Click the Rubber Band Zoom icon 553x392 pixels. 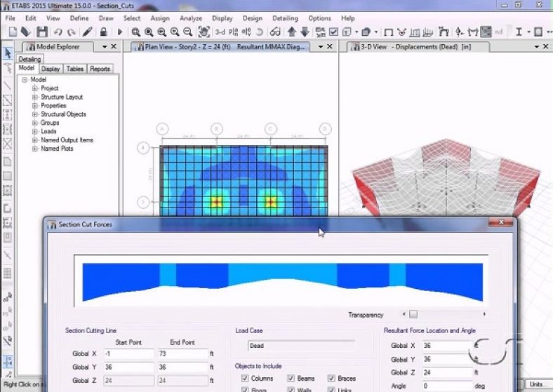135,32
